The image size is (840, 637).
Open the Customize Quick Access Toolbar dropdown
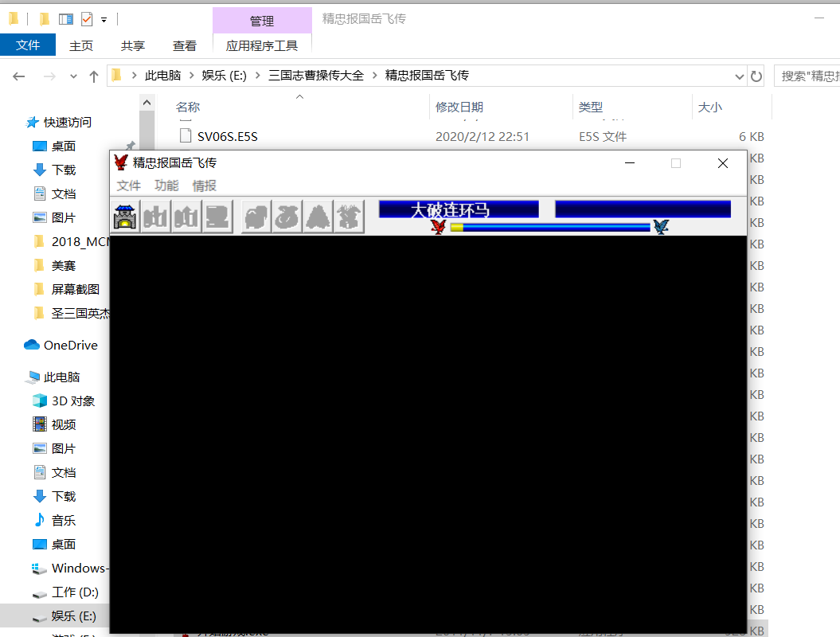[104, 20]
